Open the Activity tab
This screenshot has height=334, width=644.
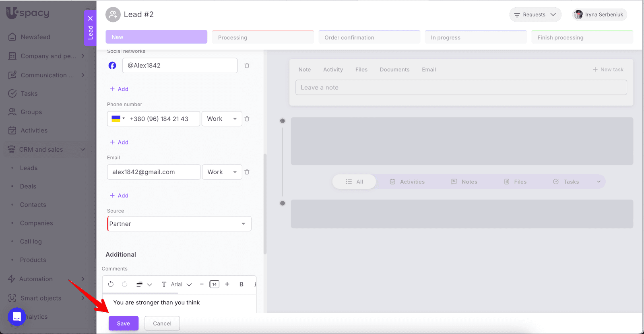pyautogui.click(x=333, y=70)
